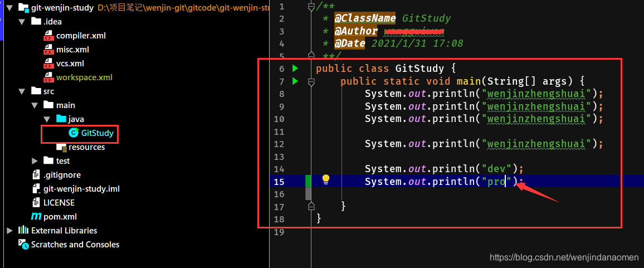The image size is (644, 268).
Task: Click the workspace.xml file icon
Action: pyautogui.click(x=48, y=77)
